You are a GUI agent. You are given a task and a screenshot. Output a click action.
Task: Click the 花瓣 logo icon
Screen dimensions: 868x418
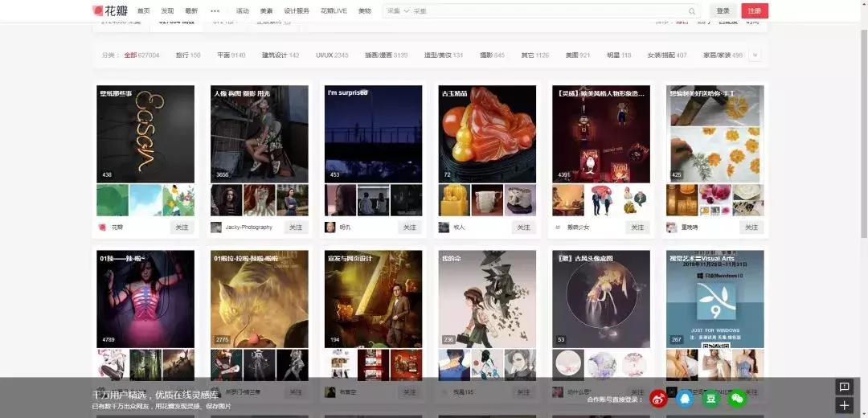[98, 10]
